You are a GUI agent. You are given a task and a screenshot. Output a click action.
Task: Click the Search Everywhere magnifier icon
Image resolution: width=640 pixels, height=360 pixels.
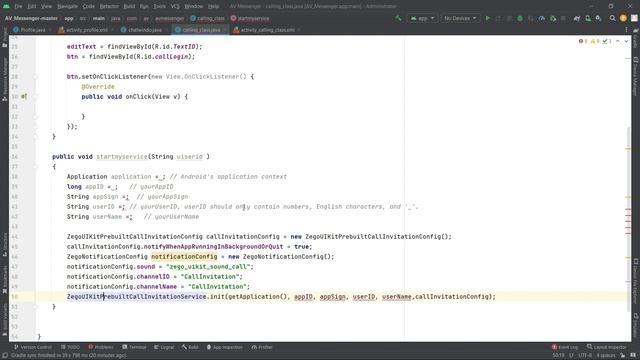[x=612, y=18]
